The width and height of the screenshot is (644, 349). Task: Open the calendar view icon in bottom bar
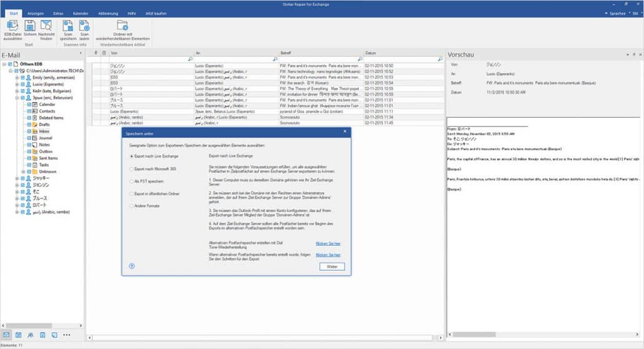(19, 335)
